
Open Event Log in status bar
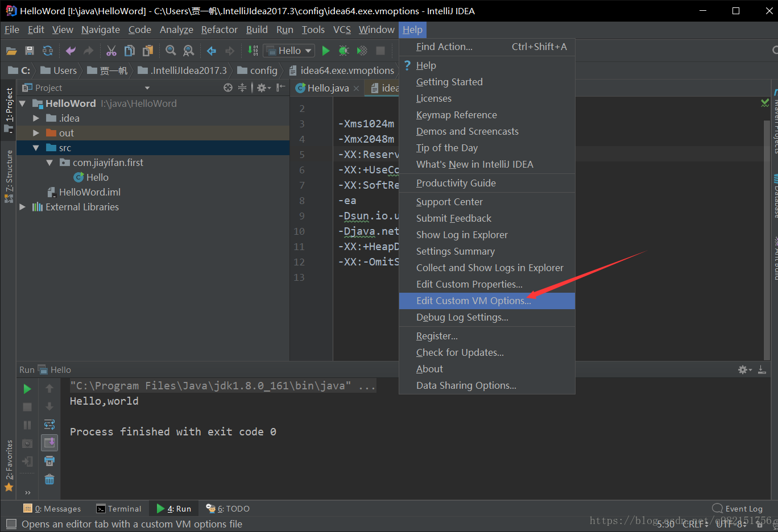coord(738,509)
